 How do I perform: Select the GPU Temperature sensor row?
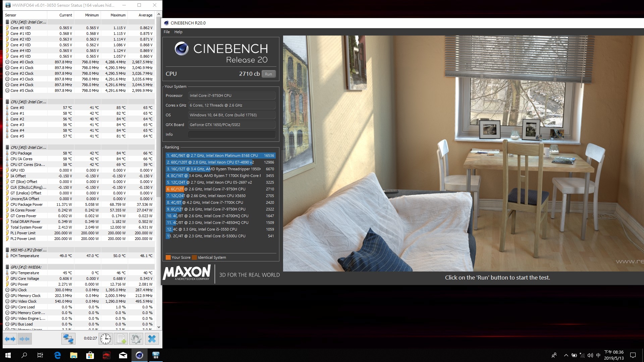(79, 273)
